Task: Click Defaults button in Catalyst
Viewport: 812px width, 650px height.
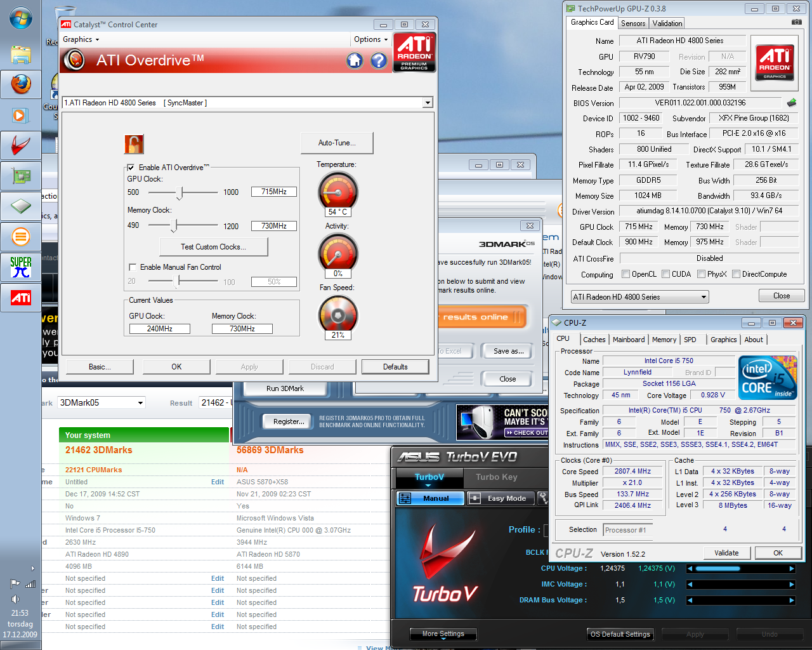Action: [395, 367]
